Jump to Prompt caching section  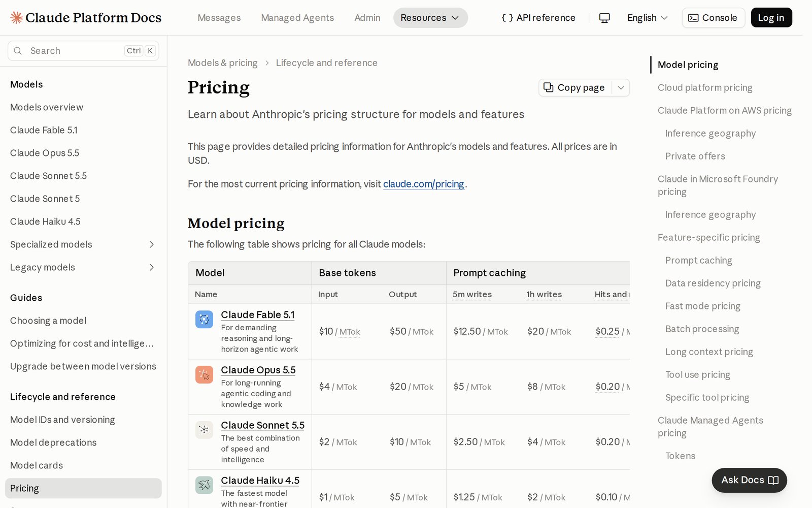tap(699, 261)
